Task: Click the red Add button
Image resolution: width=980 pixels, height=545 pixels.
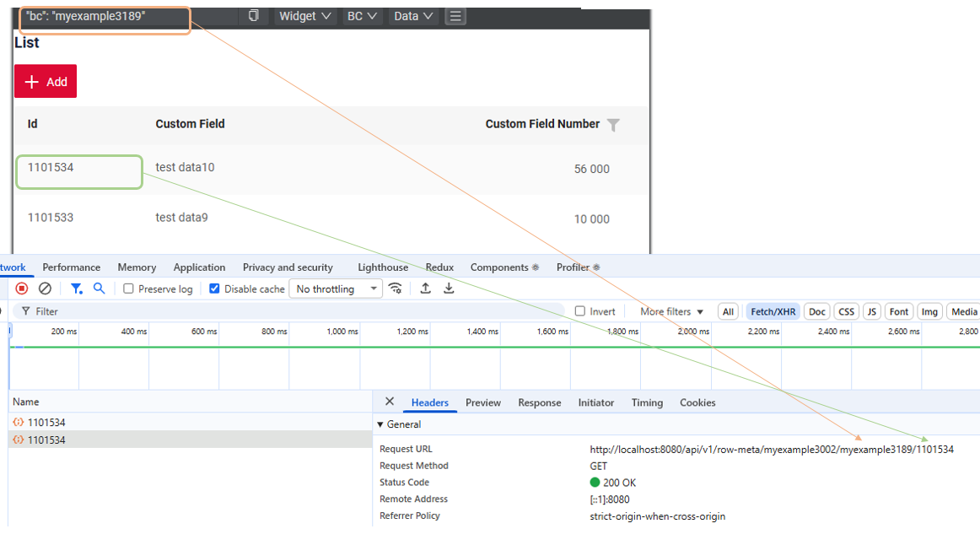Action: pos(46,81)
